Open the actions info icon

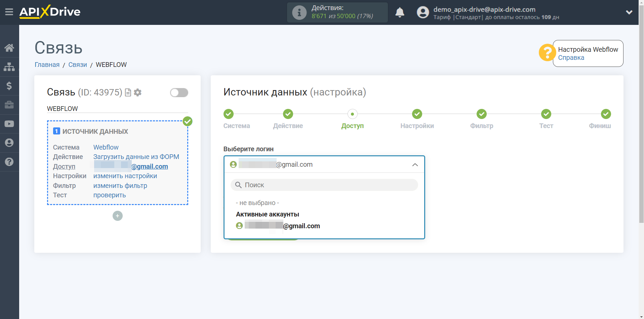click(x=299, y=12)
